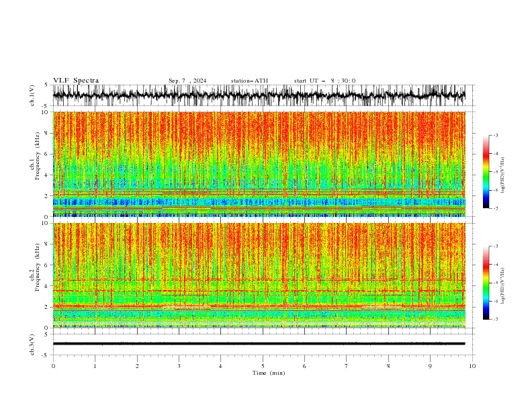Select the date text "Sep. 7 , 2024"
Viewport: 532px width, 411px height.
187,81
